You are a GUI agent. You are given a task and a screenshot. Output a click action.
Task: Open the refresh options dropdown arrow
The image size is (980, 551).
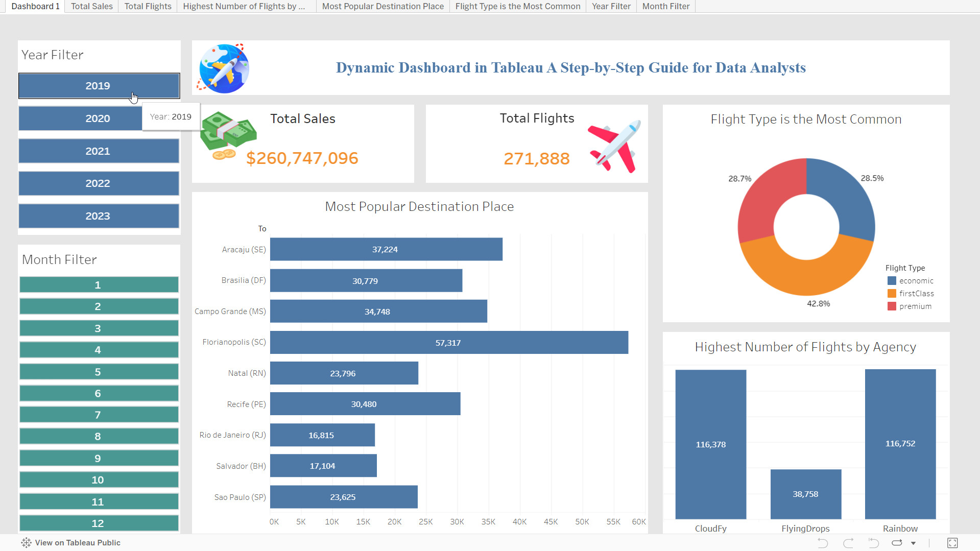tap(913, 543)
